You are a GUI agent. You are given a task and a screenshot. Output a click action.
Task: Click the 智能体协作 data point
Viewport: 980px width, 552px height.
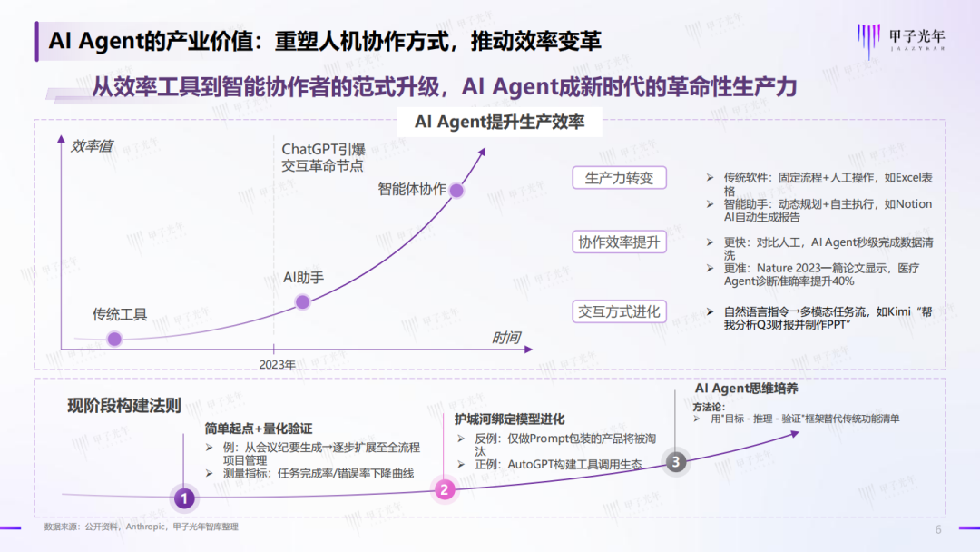tap(456, 190)
